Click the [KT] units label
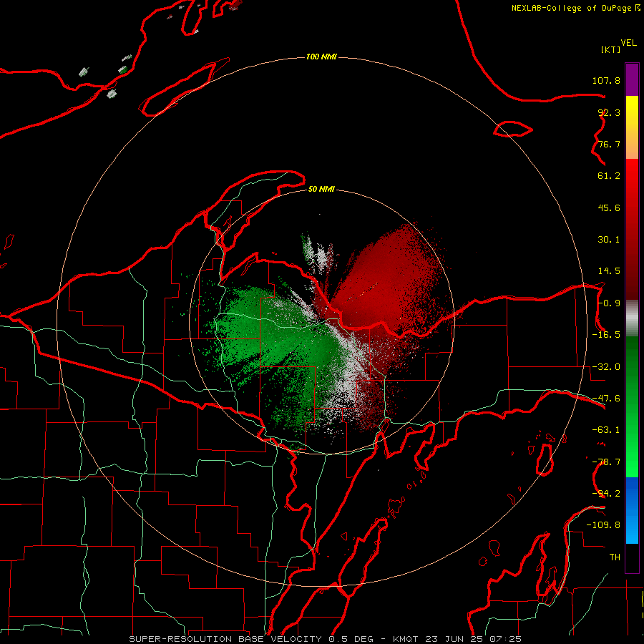Screen dimensions: 644x644 click(611, 49)
